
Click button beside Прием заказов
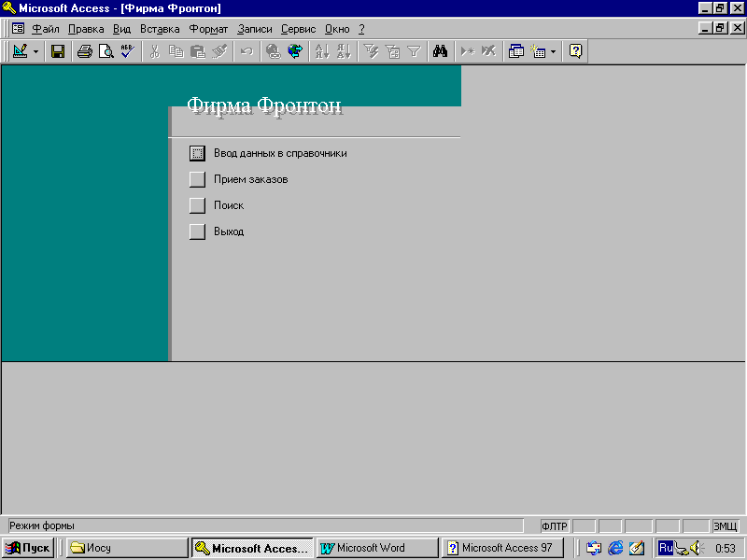pyautogui.click(x=197, y=179)
